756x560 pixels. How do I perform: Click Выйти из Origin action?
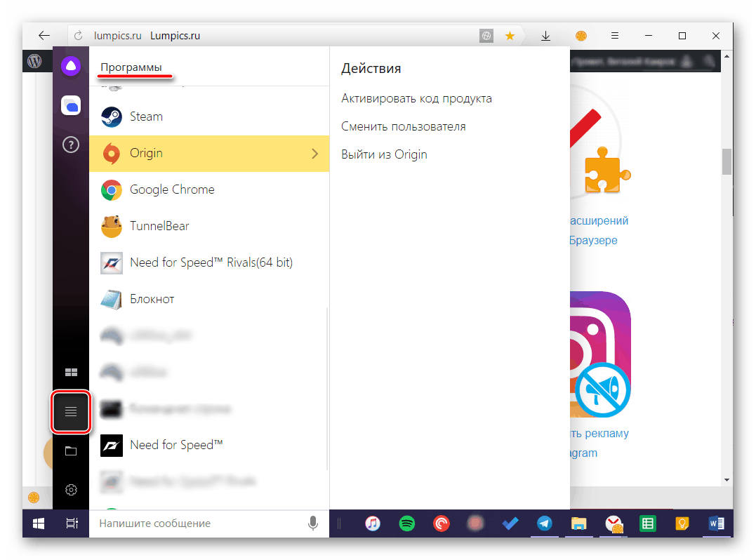(384, 154)
